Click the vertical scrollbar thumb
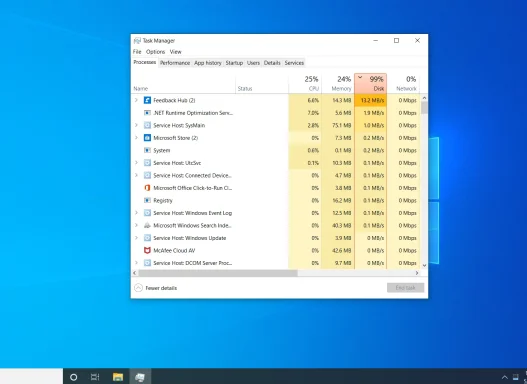 tap(424, 108)
